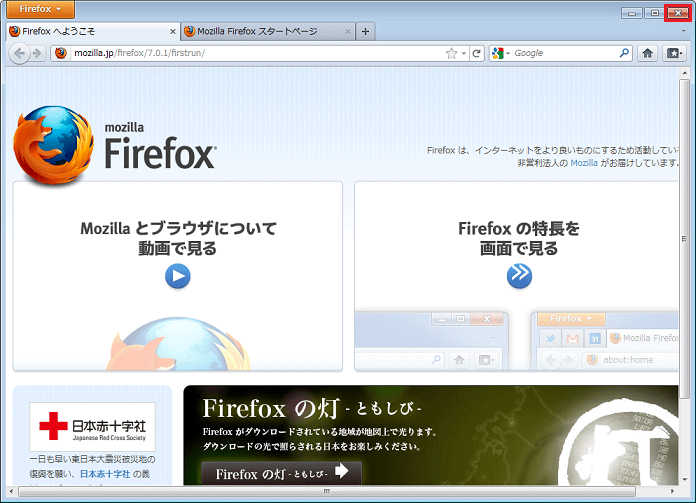Click the magnifier search button
This screenshot has width=696, height=503.
(625, 53)
